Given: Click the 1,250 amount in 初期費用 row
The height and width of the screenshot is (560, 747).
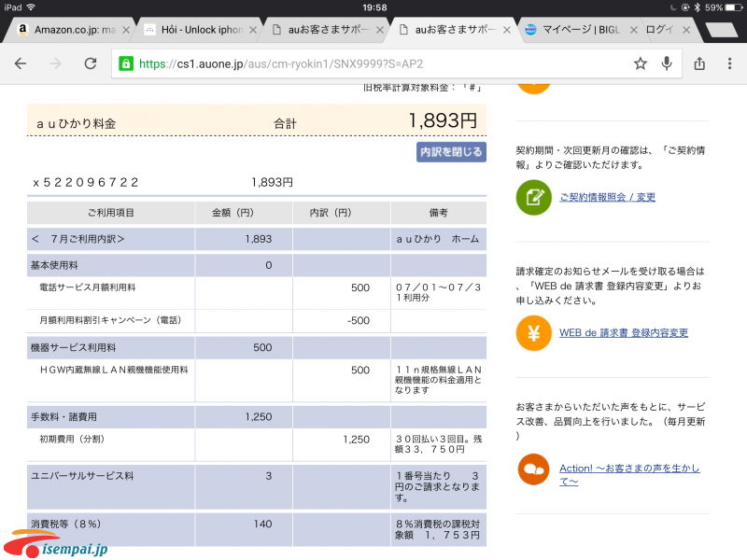Looking at the screenshot, I should point(357,440).
